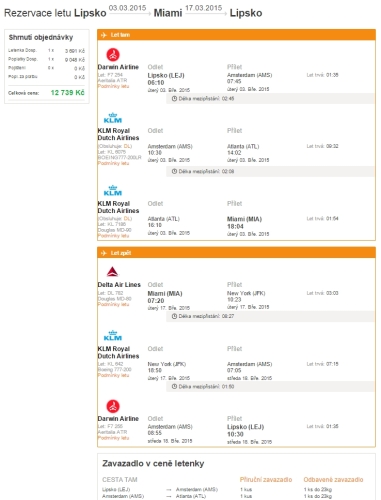381x500 pixels.
Task: Open 'Podmínky letu' for Atlanta to Miami flight
Action: (x=113, y=236)
